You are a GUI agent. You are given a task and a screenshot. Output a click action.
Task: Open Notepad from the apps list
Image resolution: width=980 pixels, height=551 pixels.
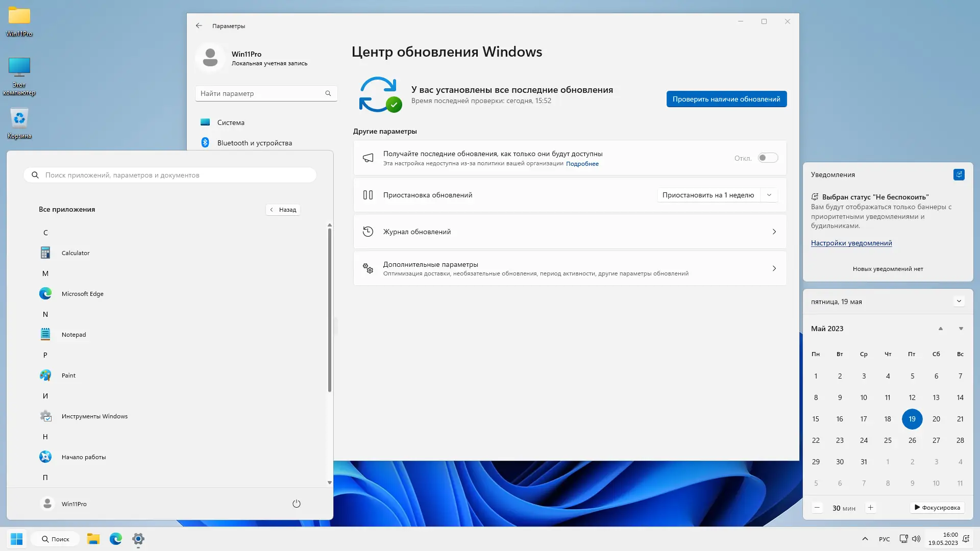73,335
